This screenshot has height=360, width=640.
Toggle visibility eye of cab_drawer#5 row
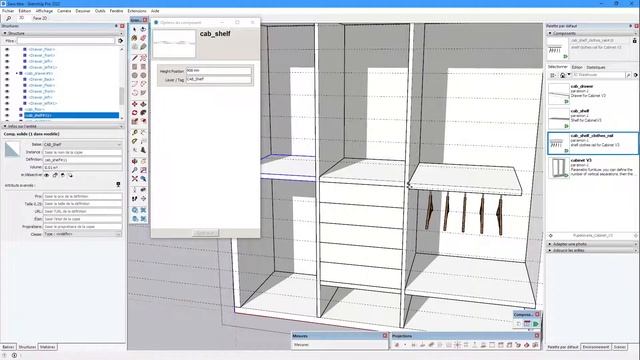(7, 73)
